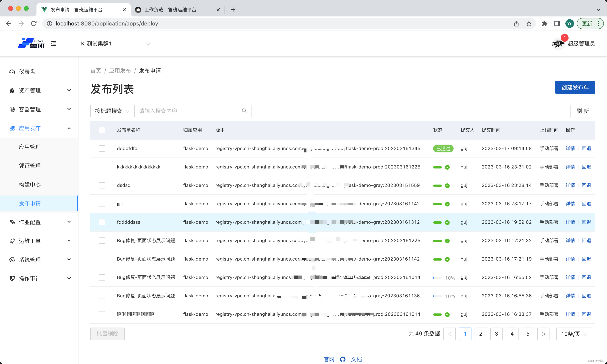Click the page share icon in the address bar
The height and width of the screenshot is (364, 607).
516,24
